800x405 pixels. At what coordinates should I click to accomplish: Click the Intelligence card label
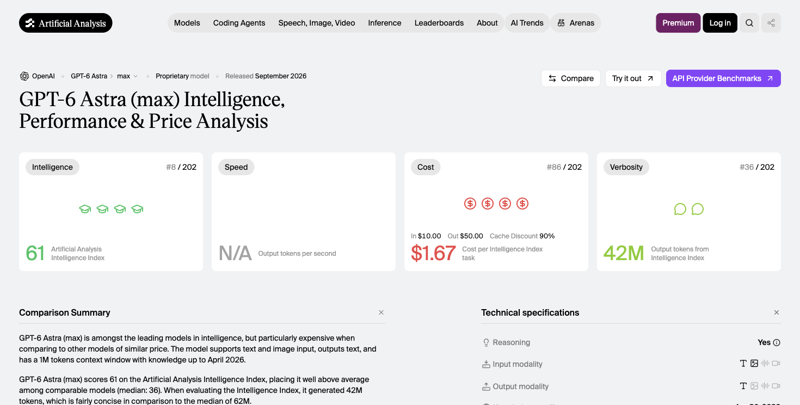pyautogui.click(x=52, y=167)
